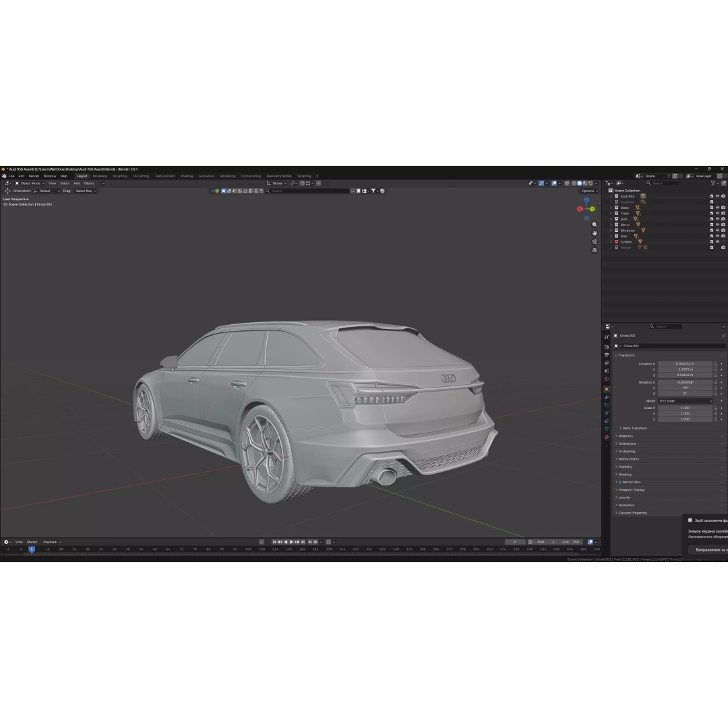728x728 pixels.
Task: Jump to the timeline start frame
Action: 274,542
